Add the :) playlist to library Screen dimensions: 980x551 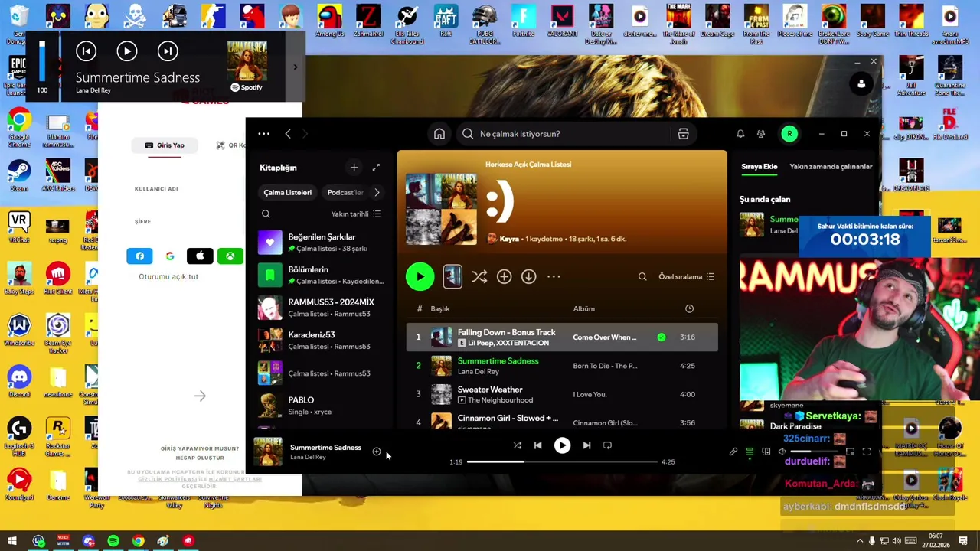click(x=504, y=277)
